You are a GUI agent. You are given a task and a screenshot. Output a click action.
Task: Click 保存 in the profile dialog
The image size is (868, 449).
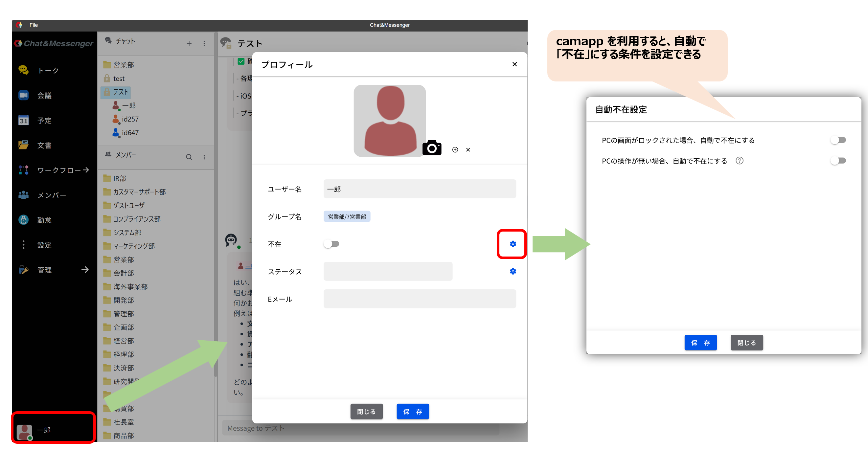tap(412, 411)
